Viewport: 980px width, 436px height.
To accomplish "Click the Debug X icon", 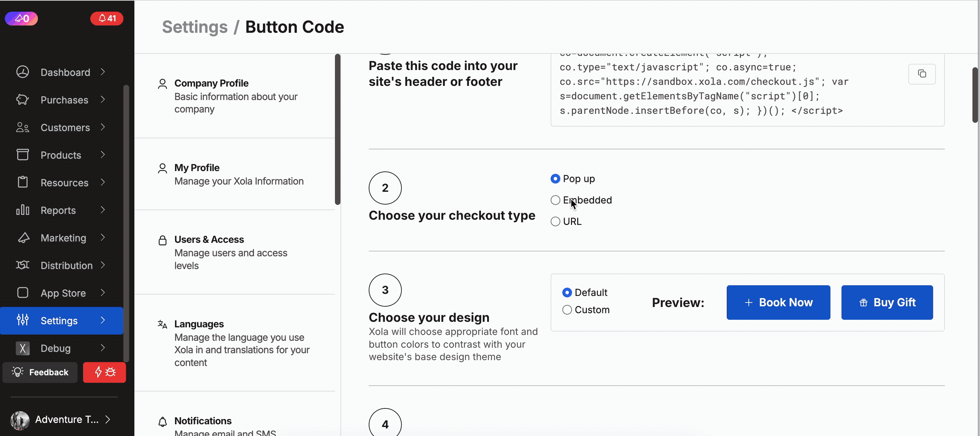I will coord(22,348).
